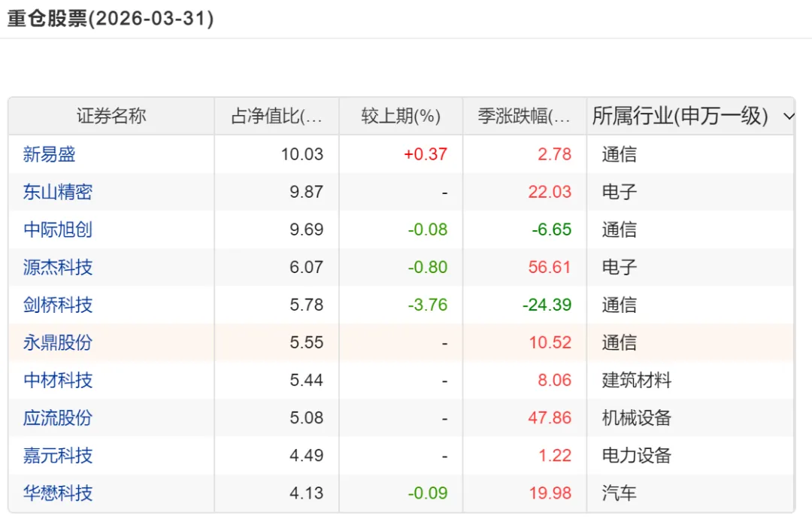Select the 56.61 quarterly change cell
812x525 pixels.
click(x=550, y=267)
